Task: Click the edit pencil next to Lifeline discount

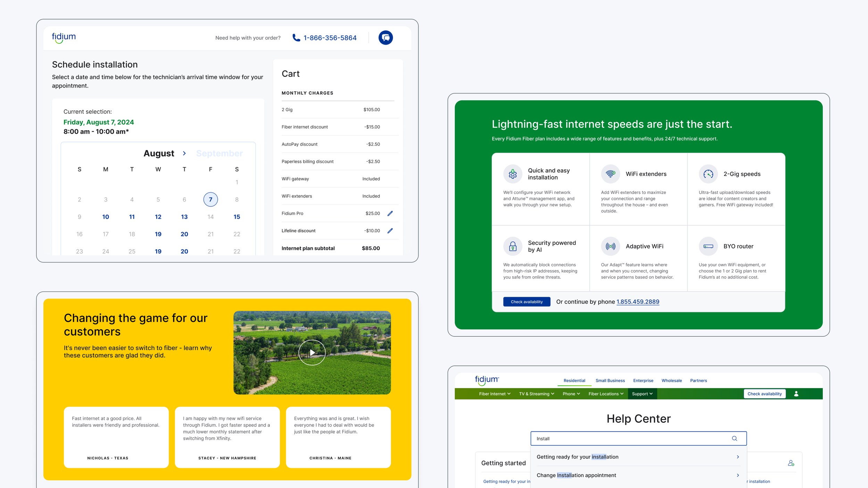Action: [390, 231]
